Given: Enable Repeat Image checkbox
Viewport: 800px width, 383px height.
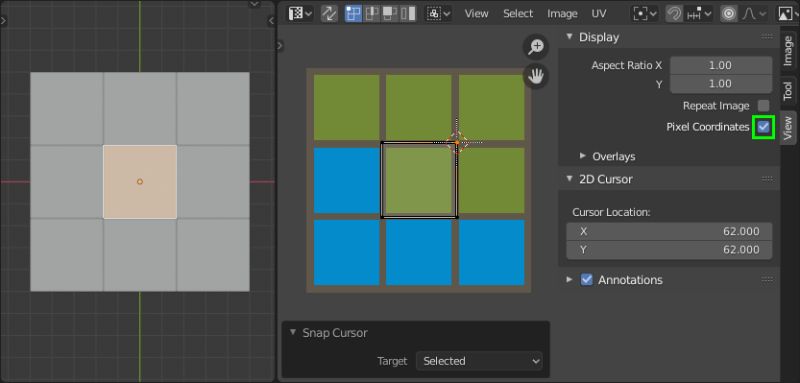Looking at the screenshot, I should tap(763, 106).
